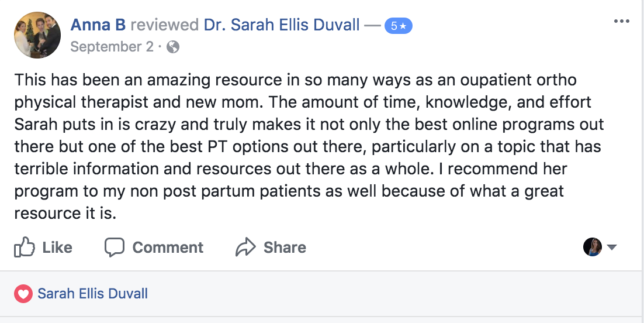Image resolution: width=644 pixels, height=323 pixels.
Task: Open the three-dot post options menu
Action: [x=621, y=22]
